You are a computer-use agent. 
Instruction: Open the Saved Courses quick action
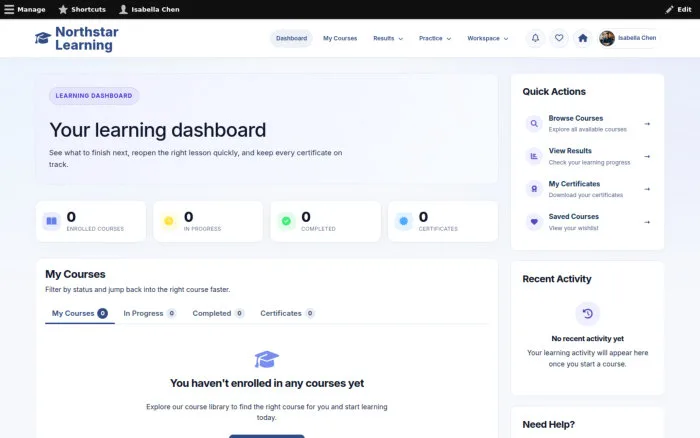(588, 222)
